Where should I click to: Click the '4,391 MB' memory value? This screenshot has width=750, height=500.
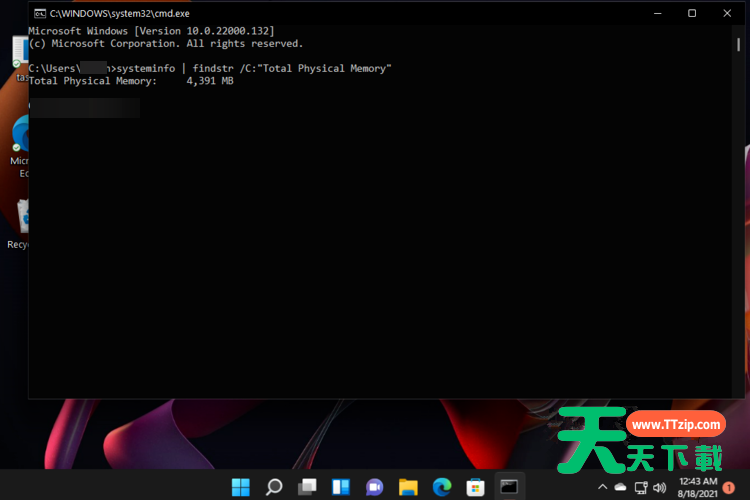210,81
